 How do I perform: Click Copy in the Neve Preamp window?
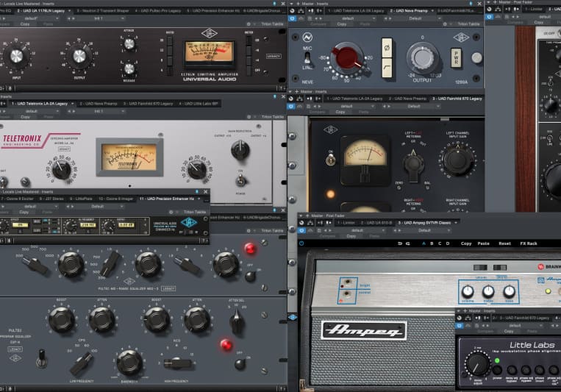[342, 24]
